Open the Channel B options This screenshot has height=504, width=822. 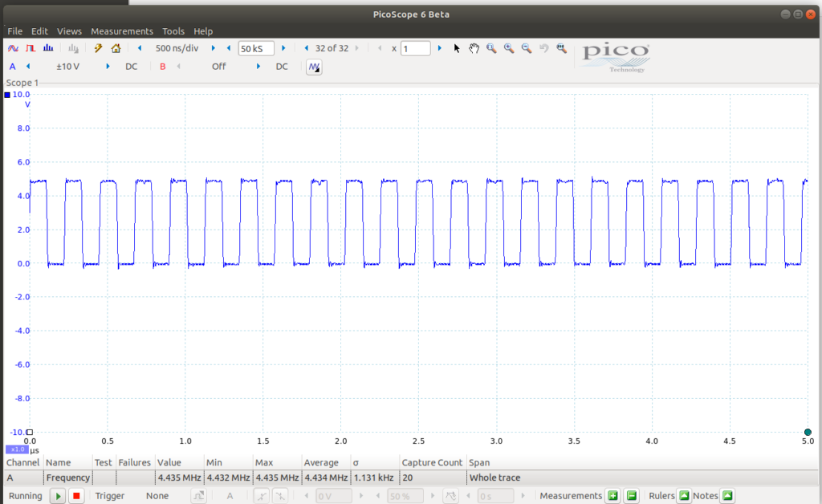(162, 67)
